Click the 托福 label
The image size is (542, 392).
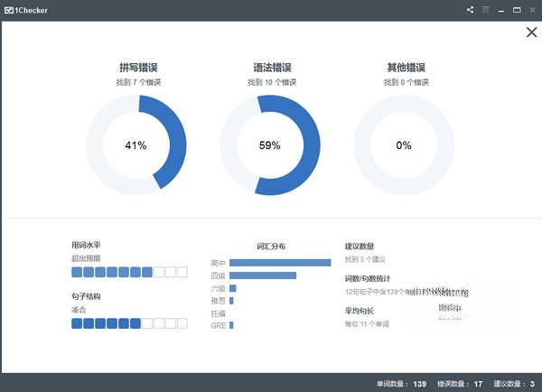pyautogui.click(x=218, y=313)
